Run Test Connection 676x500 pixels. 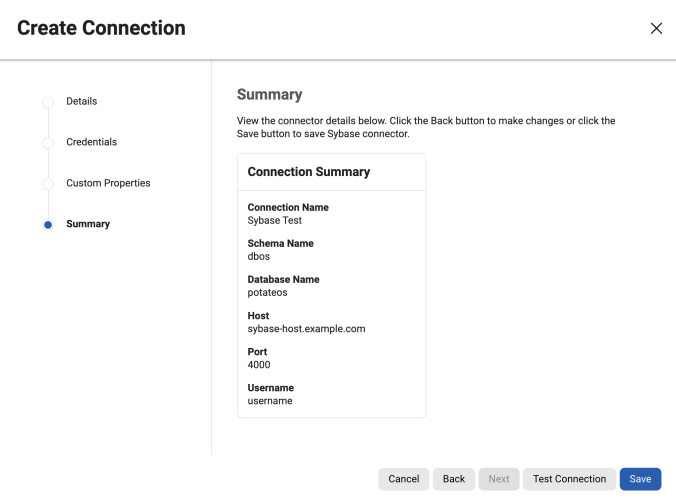pyautogui.click(x=569, y=479)
